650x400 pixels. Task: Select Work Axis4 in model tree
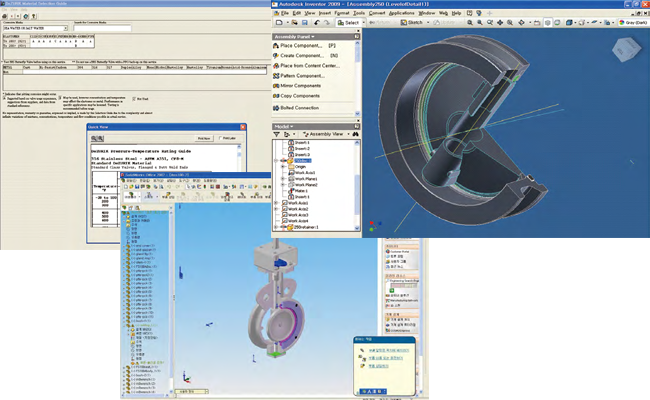click(x=295, y=221)
